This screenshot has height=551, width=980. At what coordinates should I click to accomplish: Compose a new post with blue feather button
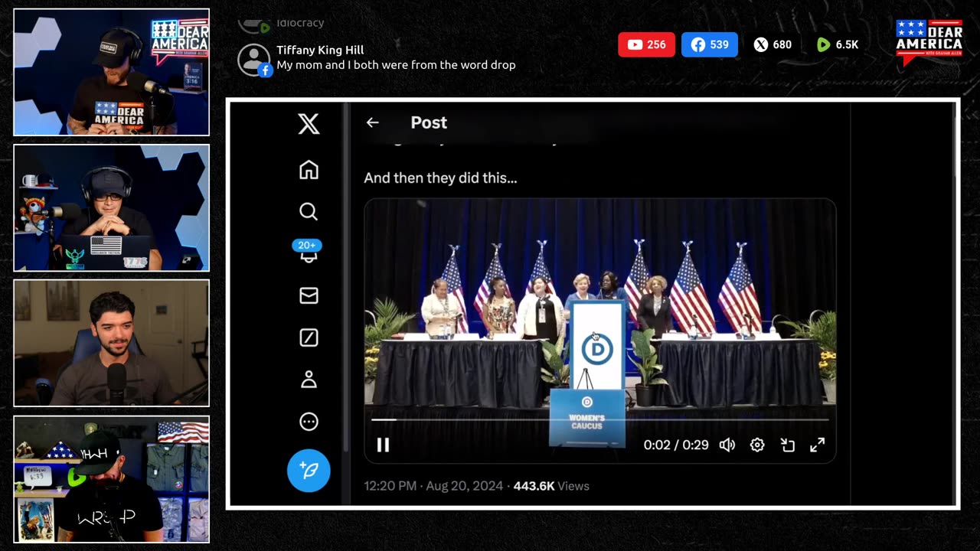309,470
